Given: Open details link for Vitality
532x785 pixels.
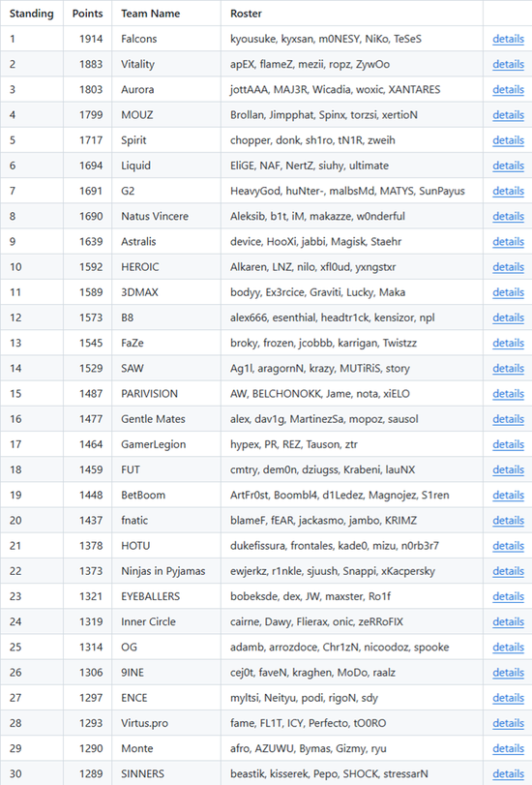Looking at the screenshot, I should pos(508,64).
